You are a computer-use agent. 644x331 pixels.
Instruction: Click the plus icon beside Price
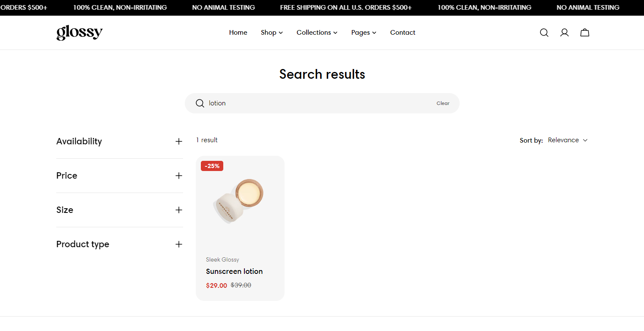[x=179, y=176]
